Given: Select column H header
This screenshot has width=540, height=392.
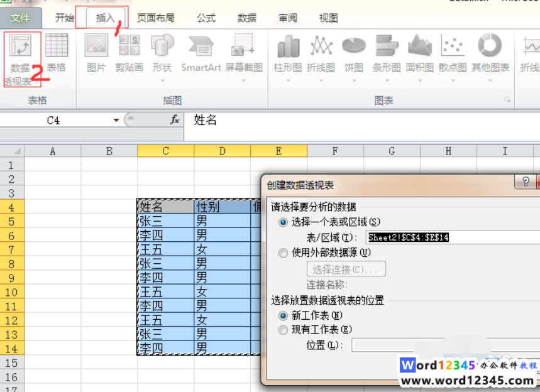Looking at the screenshot, I should 448,151.
